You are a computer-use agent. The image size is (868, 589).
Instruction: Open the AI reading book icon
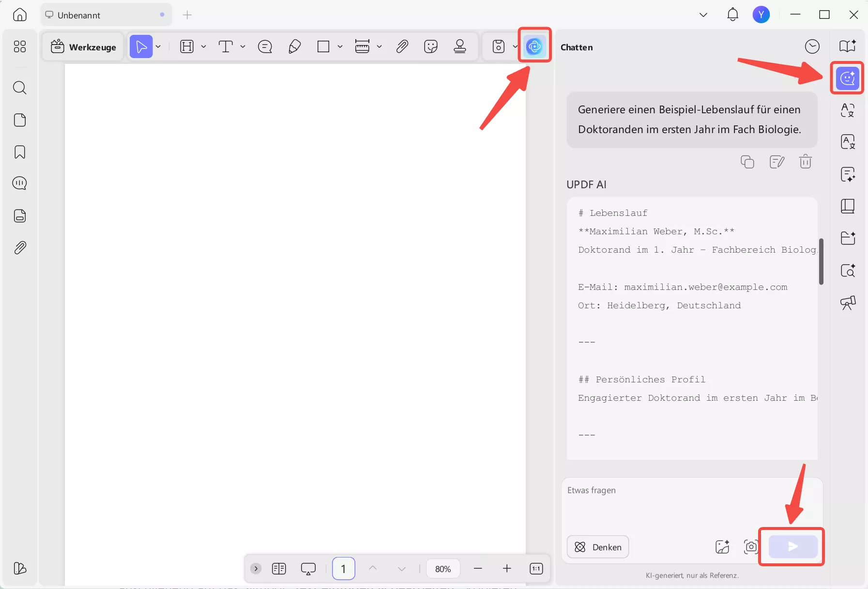[x=848, y=45]
